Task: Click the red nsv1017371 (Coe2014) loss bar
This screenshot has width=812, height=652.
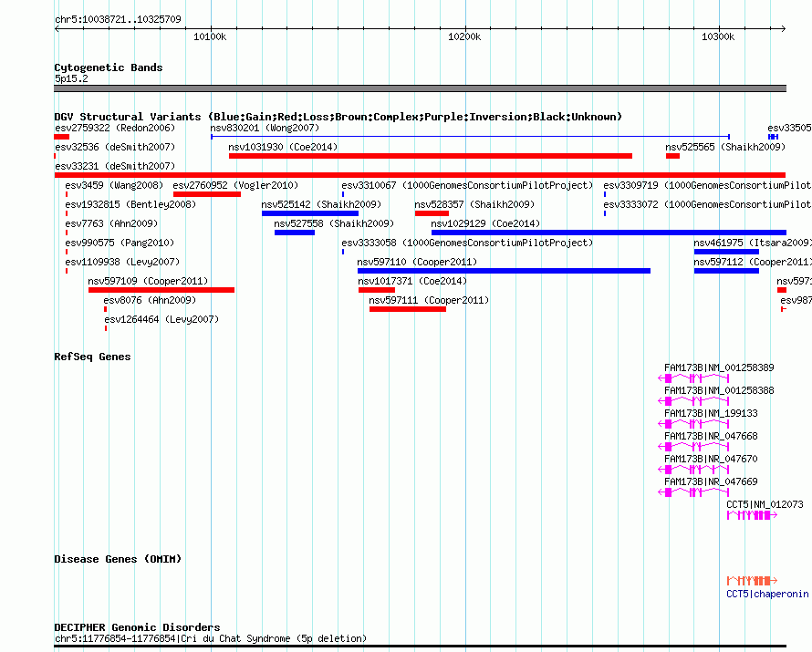Action: (x=377, y=290)
